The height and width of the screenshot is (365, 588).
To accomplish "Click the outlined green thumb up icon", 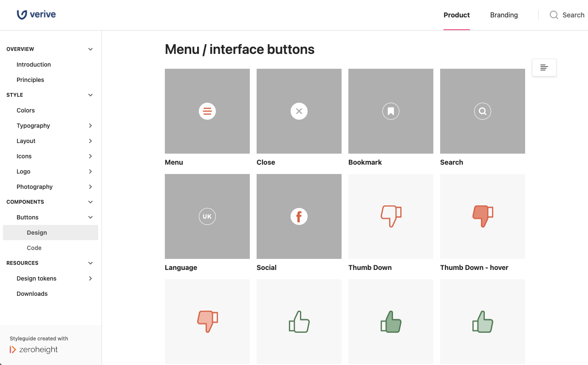I will [x=299, y=321].
